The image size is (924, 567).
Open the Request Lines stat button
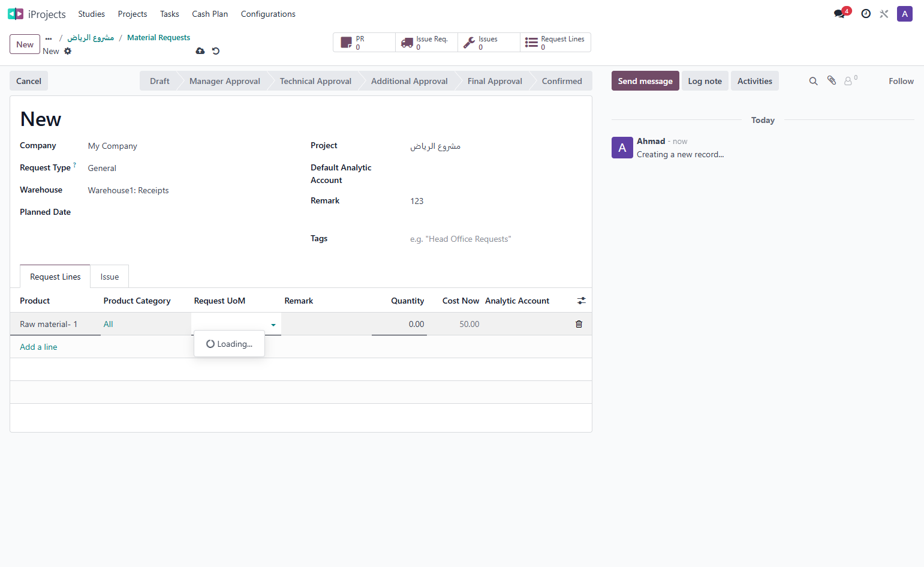(x=555, y=43)
